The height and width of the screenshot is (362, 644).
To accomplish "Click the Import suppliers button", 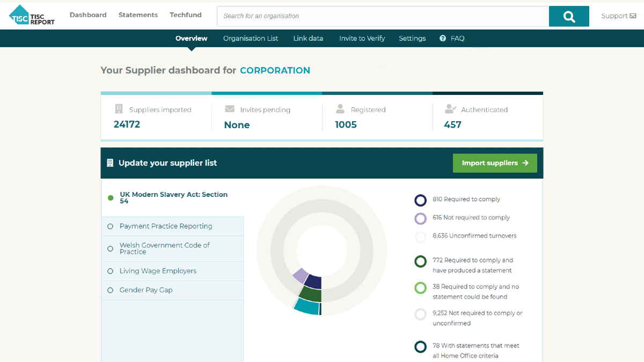I will 494,162.
